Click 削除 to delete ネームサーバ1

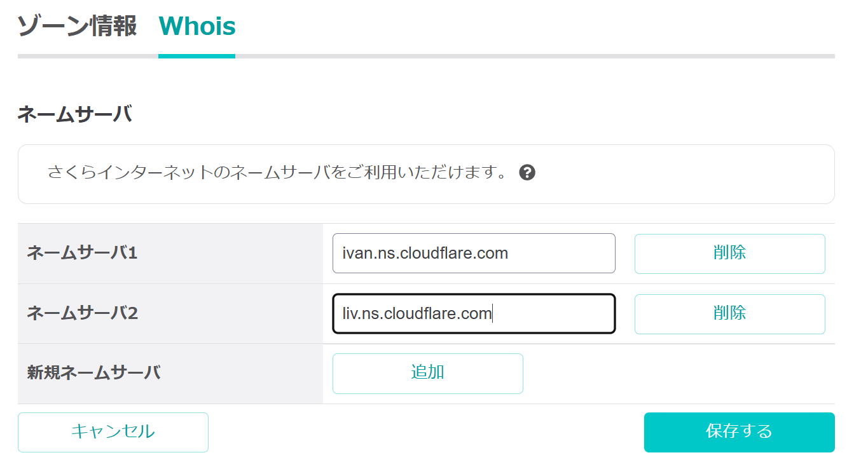tap(729, 253)
